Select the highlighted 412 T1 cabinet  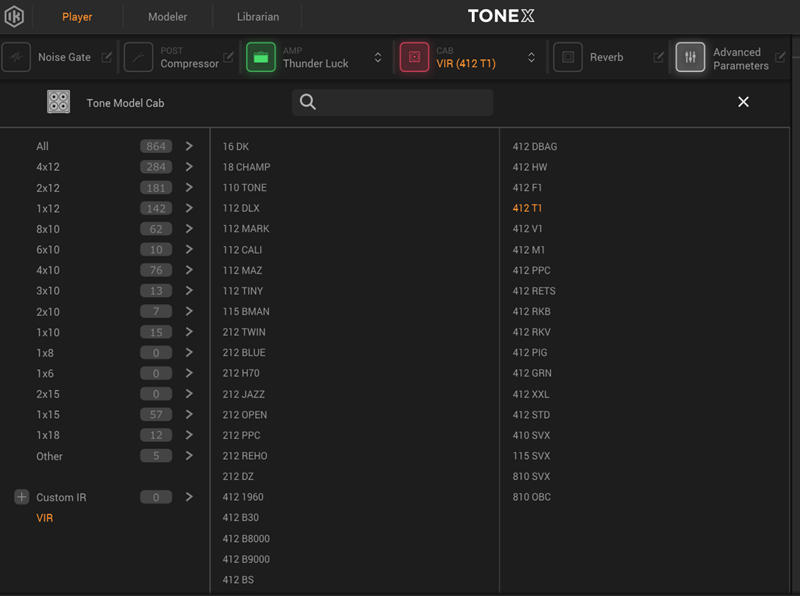point(527,208)
